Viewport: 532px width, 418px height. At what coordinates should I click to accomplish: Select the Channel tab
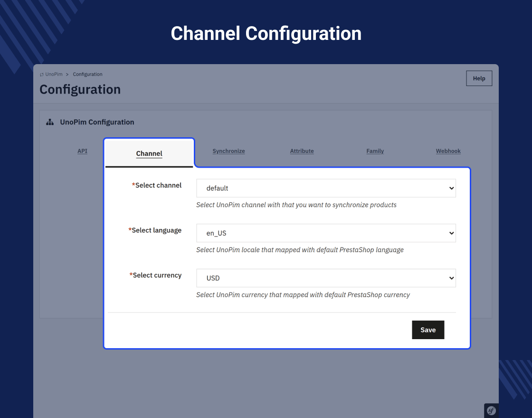[149, 154]
